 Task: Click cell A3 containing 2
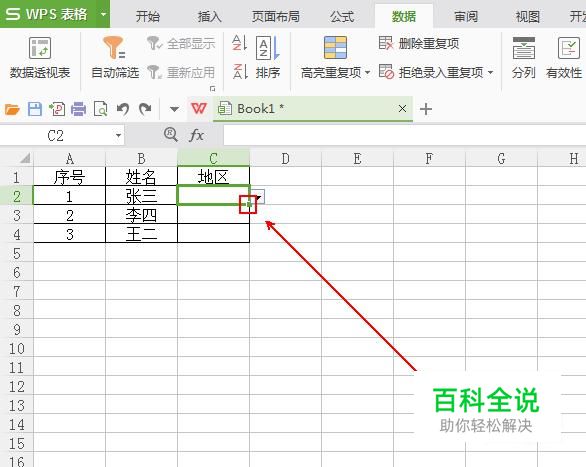click(70, 215)
